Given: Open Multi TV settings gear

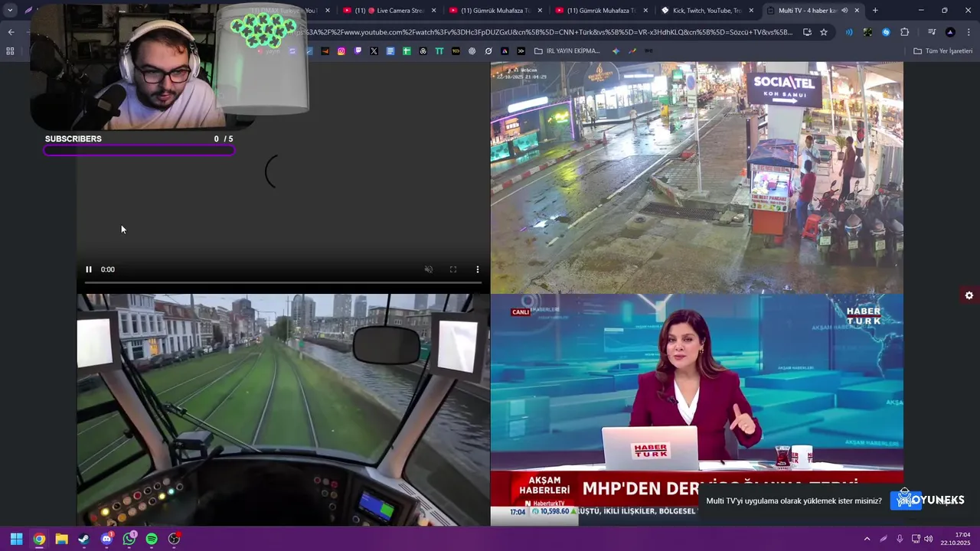Looking at the screenshot, I should tap(969, 295).
